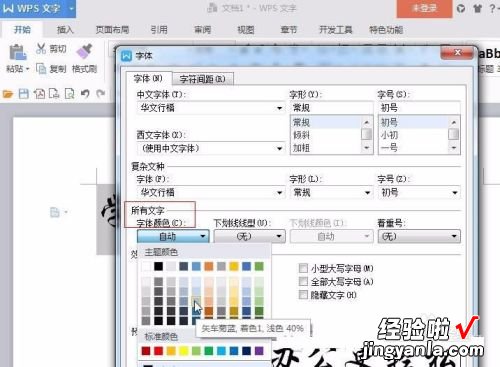Open the 下划线线型 dropdown showing (无)
Screen dimensions: 500x367
click(x=249, y=236)
